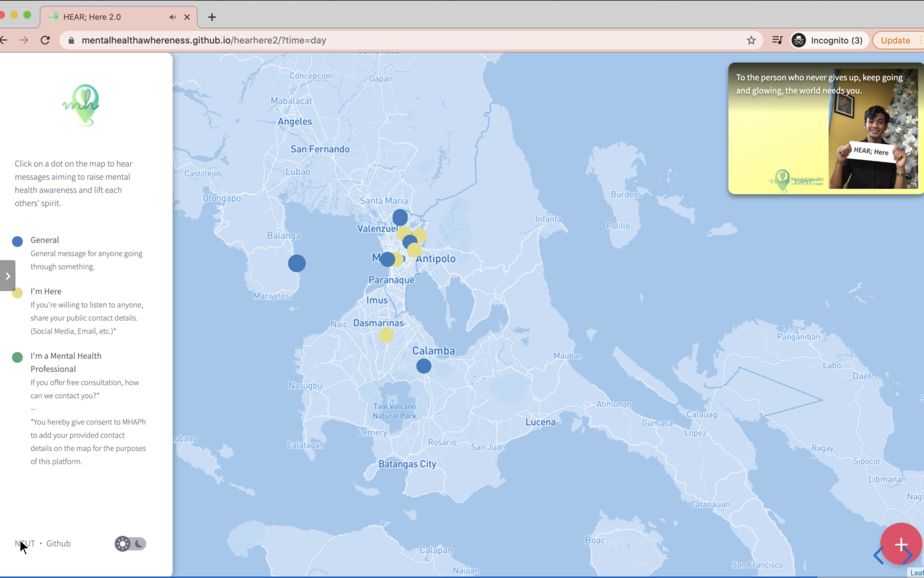924x578 pixels.
Task: Click the MH logo in sidebar
Action: coord(82,105)
